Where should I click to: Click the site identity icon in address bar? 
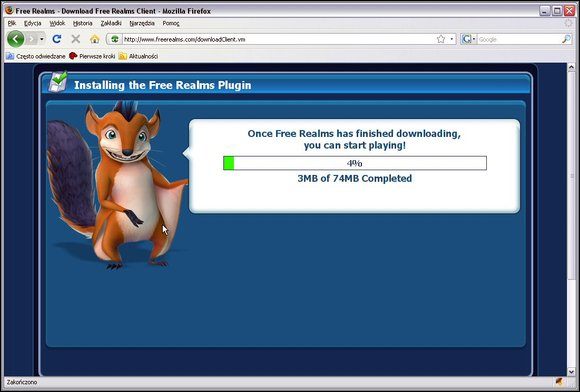pos(115,39)
